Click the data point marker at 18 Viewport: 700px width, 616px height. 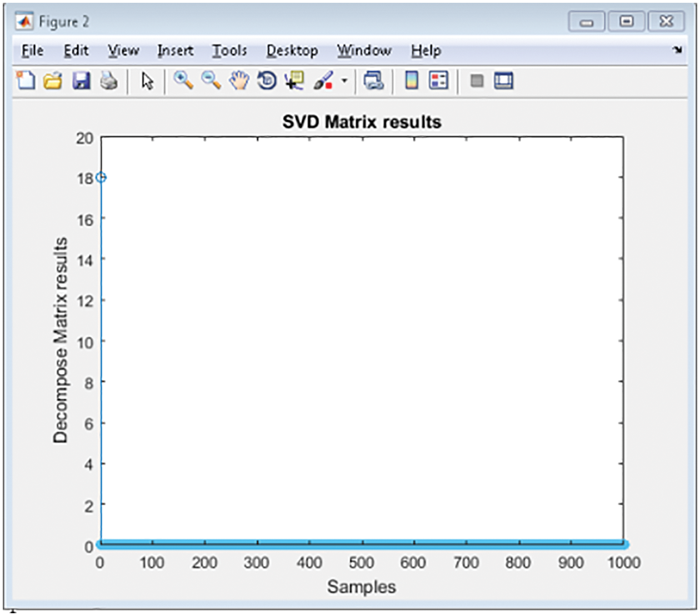tap(101, 178)
